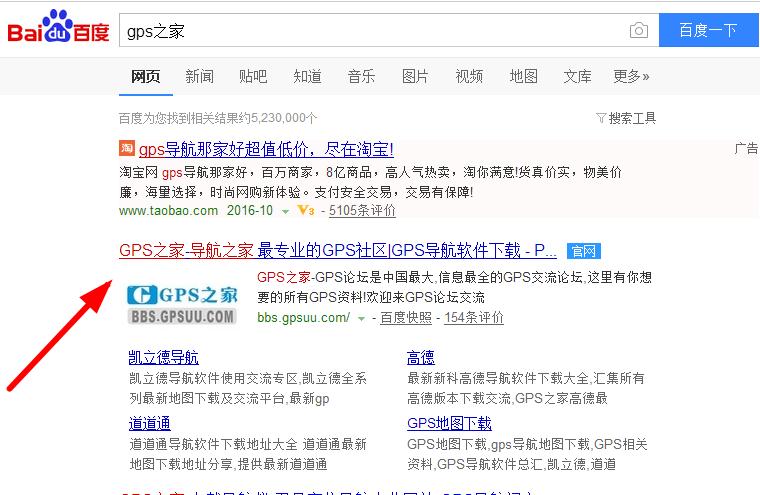The height and width of the screenshot is (495, 760).
Task: Open the 百度快照 cached page link
Action: pyautogui.click(x=406, y=318)
